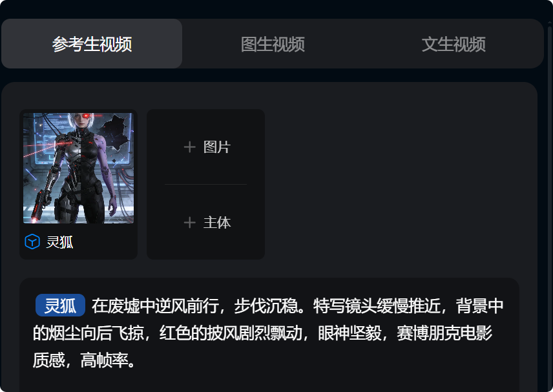The height and width of the screenshot is (392, 553).
Task: Add a reference via the 图片 label
Action: pyautogui.click(x=217, y=147)
